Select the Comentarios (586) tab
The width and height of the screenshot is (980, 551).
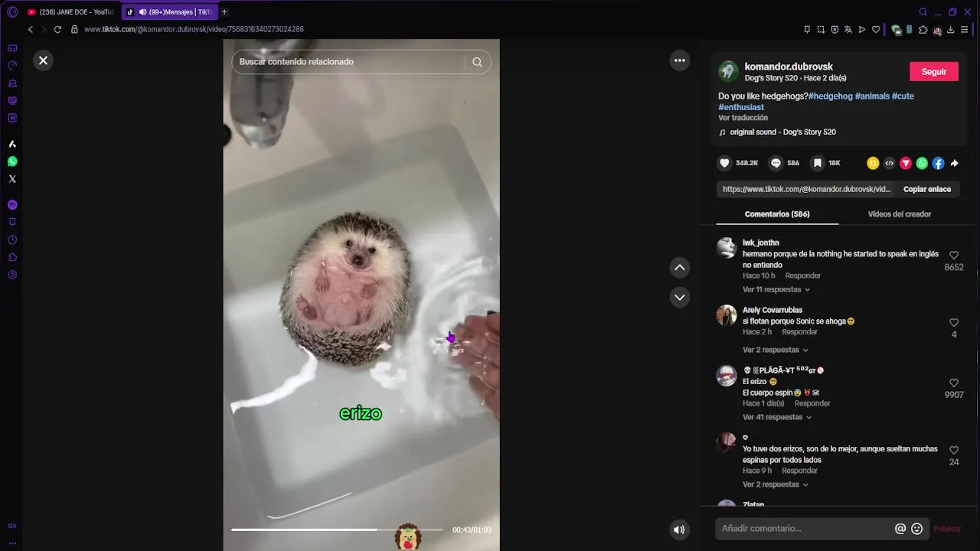(x=777, y=214)
